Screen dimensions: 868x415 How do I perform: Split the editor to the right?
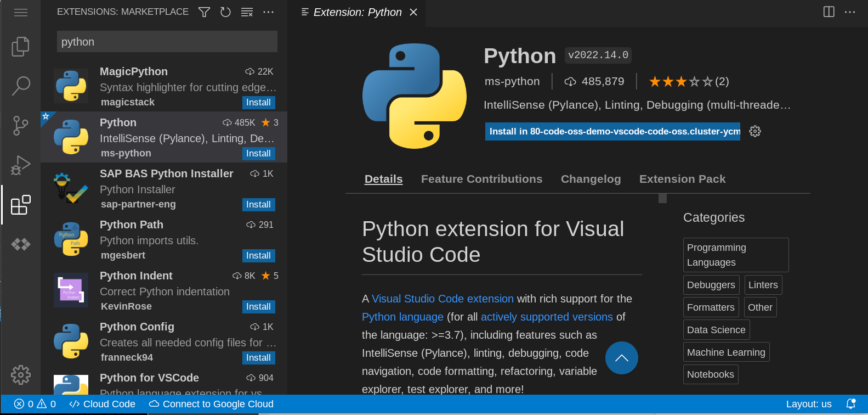829,12
